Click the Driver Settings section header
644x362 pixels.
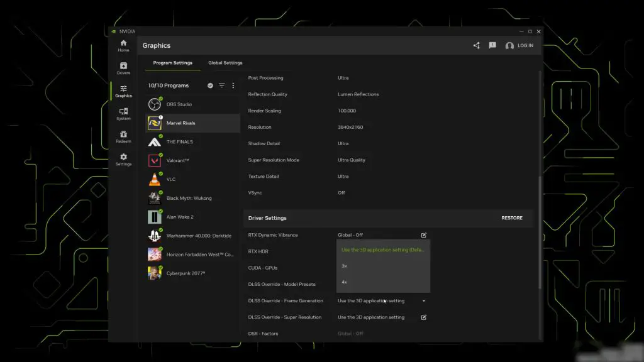(x=267, y=218)
